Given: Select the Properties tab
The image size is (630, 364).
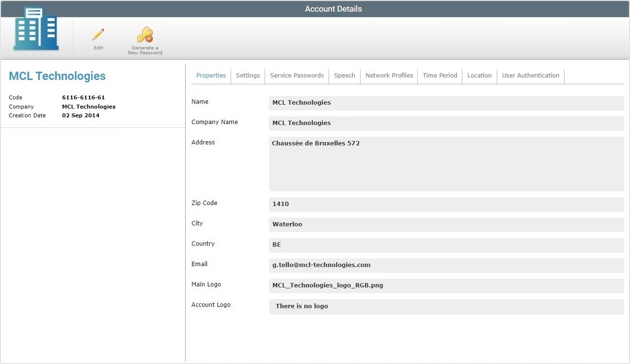Looking at the screenshot, I should (x=211, y=76).
